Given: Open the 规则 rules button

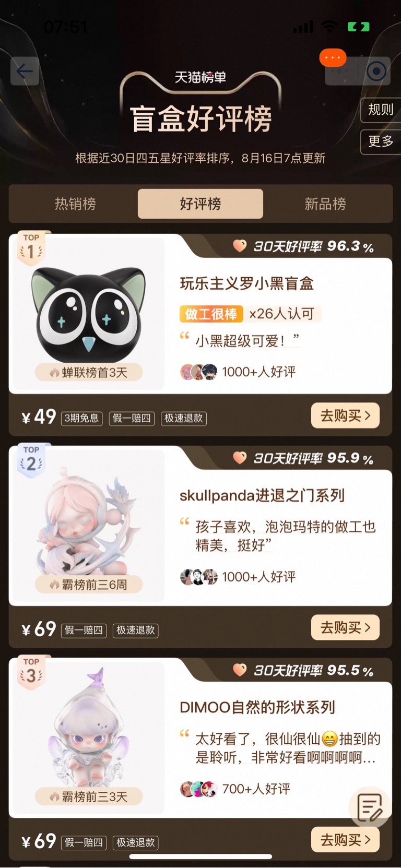Looking at the screenshot, I should (x=381, y=110).
